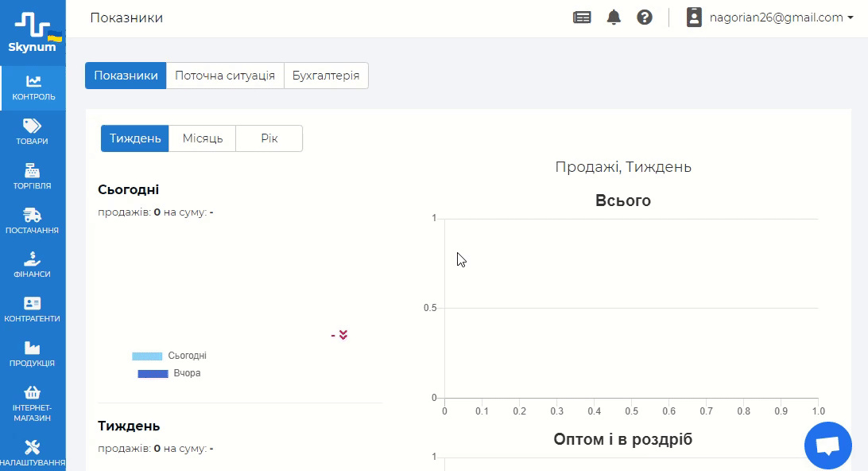Switch period to Рік
The height and width of the screenshot is (471, 868).
pos(269,138)
